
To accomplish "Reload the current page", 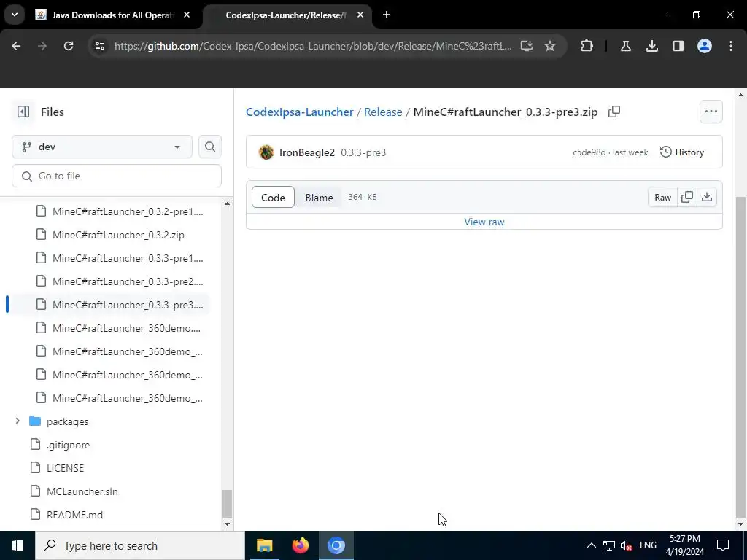I will click(x=69, y=46).
